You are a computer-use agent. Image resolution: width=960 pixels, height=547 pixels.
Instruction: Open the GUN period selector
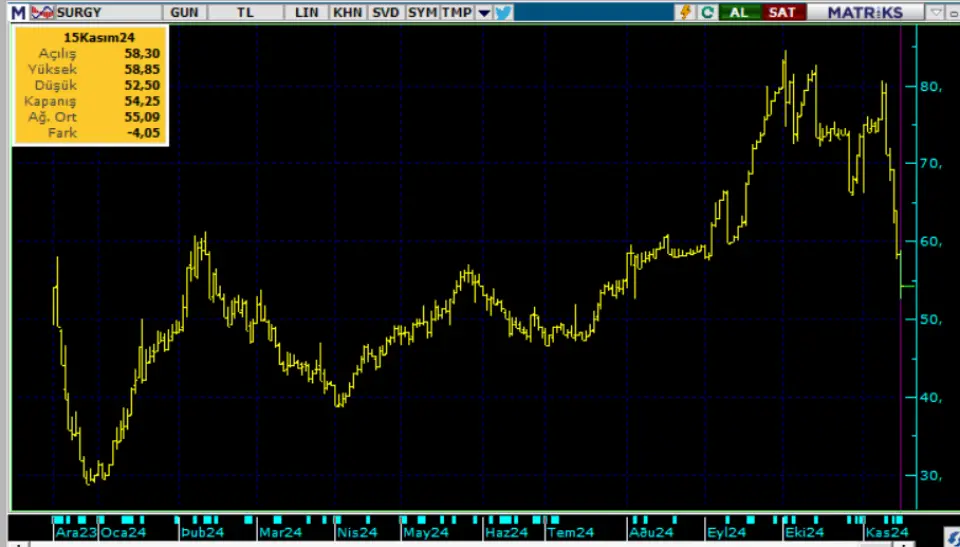(184, 12)
